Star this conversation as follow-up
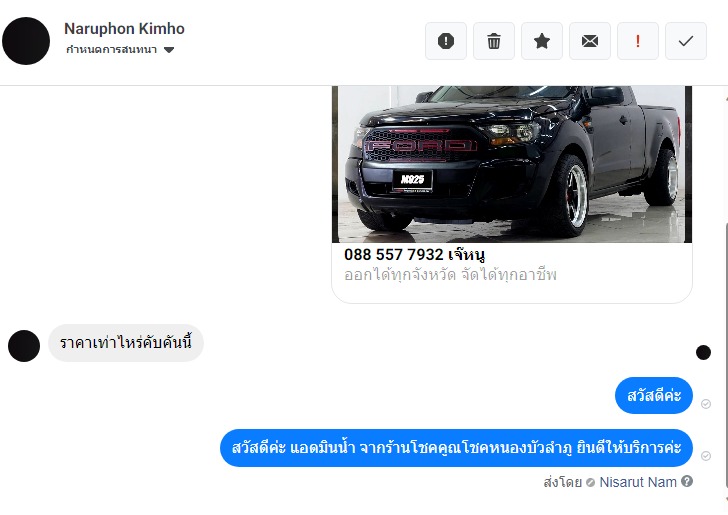 pos(542,41)
